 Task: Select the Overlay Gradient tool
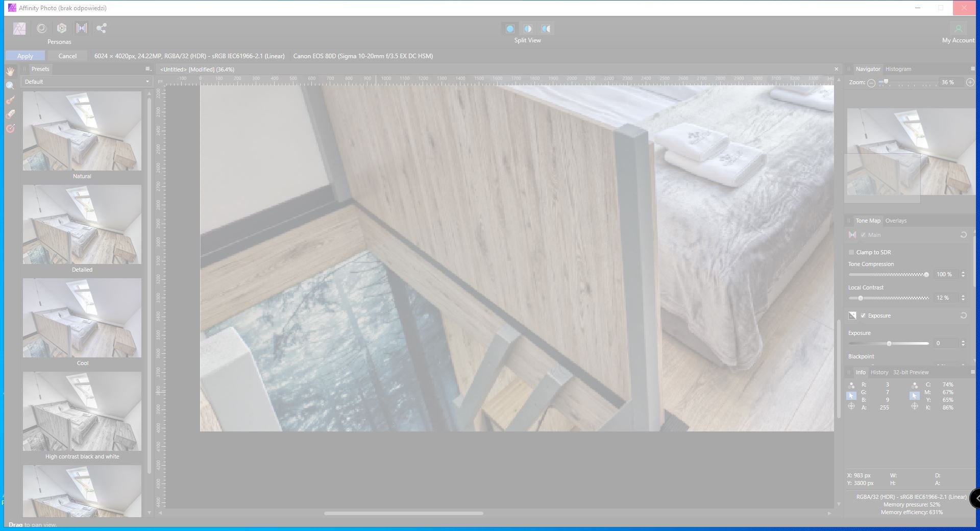pyautogui.click(x=10, y=129)
